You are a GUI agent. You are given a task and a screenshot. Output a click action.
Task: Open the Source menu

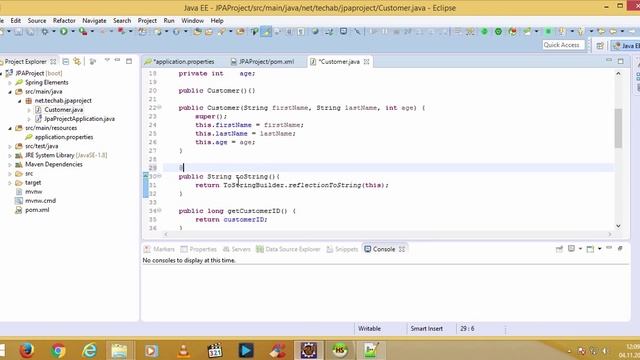pyautogui.click(x=37, y=20)
